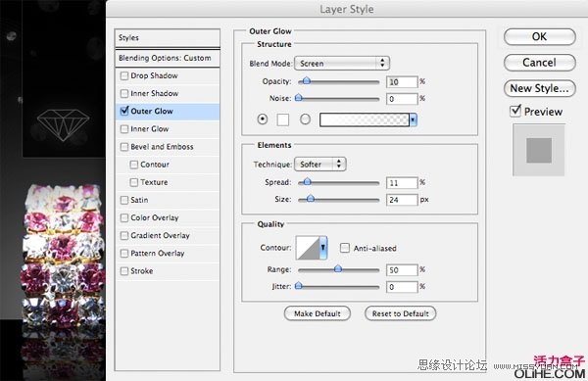The image size is (588, 381).
Task: Select Blending Options: Custom entry
Action: coord(168,58)
